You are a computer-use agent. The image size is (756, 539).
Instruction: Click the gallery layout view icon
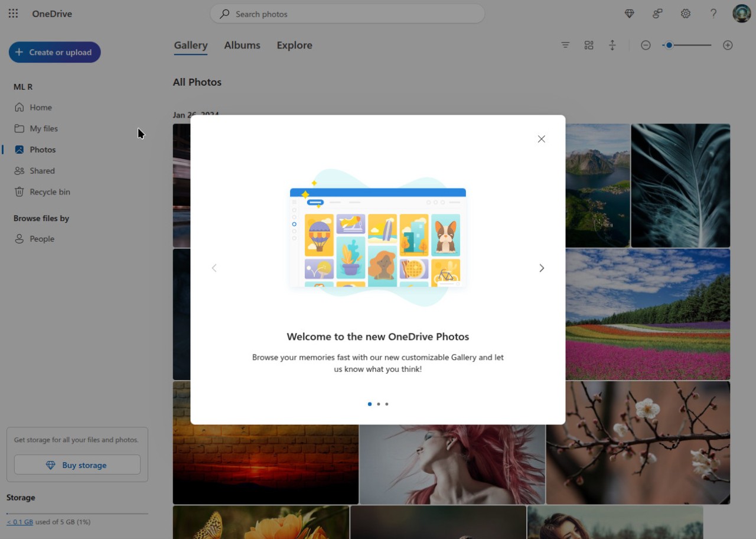588,45
